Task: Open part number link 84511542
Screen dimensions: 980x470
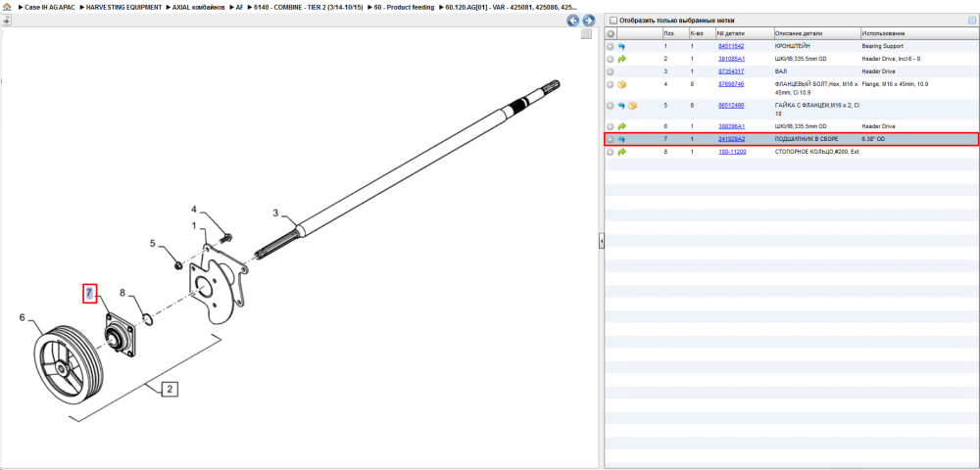Action: 731,46
